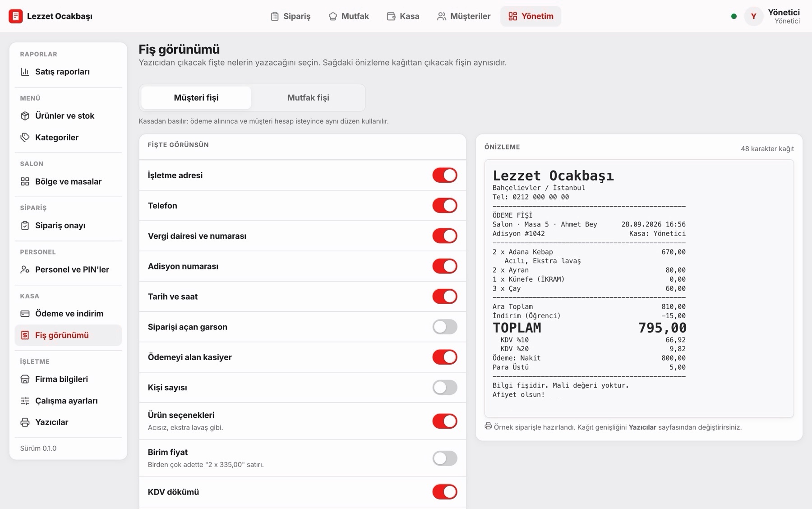Go to Müşteriler in the top navigation

(x=463, y=16)
